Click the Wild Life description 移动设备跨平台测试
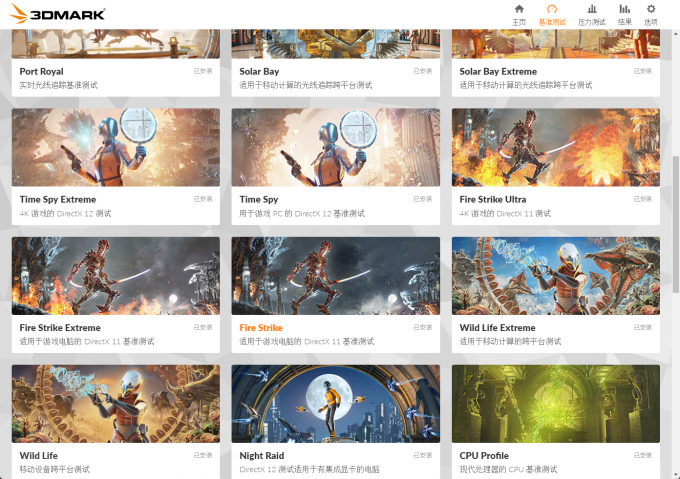 click(x=55, y=469)
